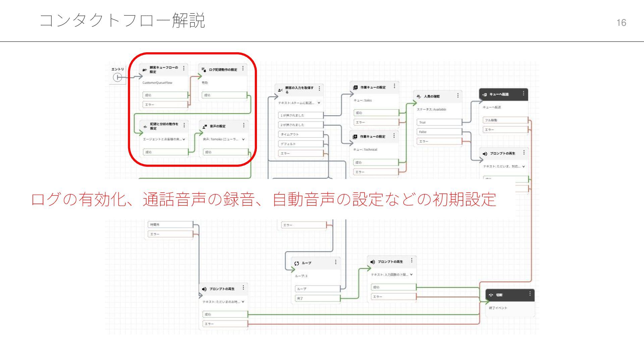Click キュー: Technical text
644x362 pixels.
(x=365, y=150)
